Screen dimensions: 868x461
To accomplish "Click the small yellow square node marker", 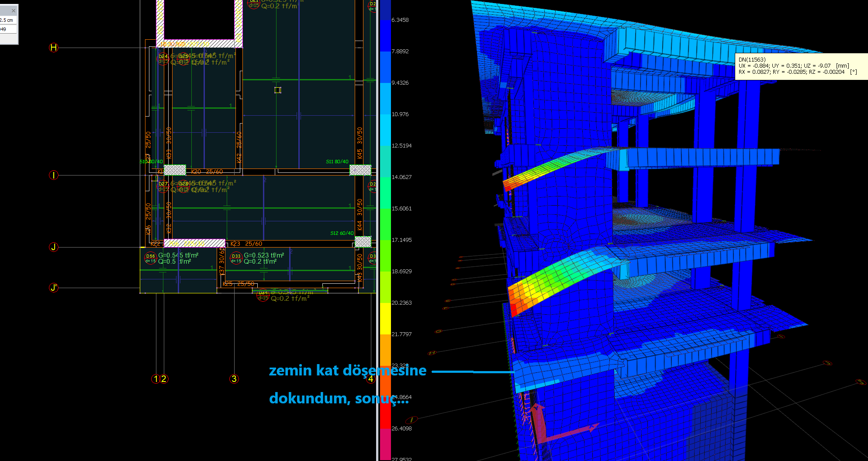I will [x=278, y=90].
